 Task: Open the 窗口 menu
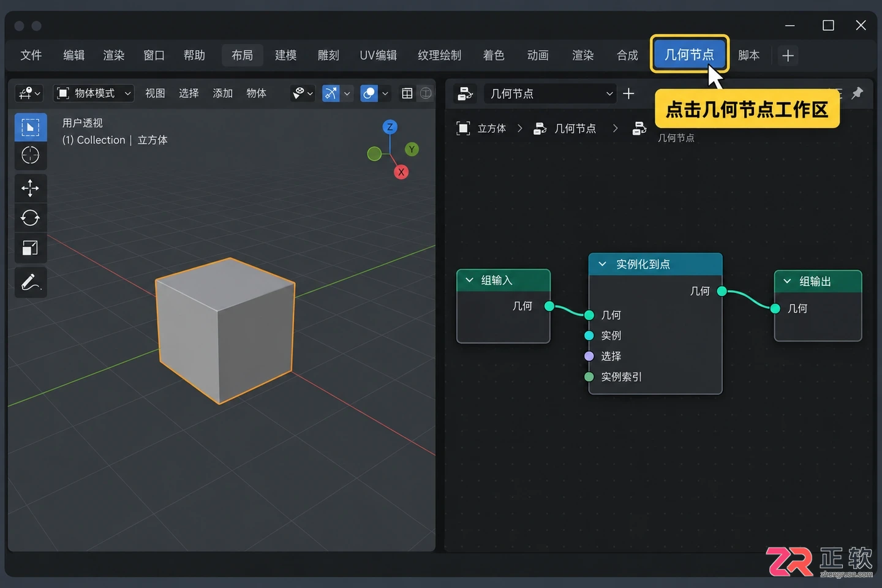(x=154, y=55)
